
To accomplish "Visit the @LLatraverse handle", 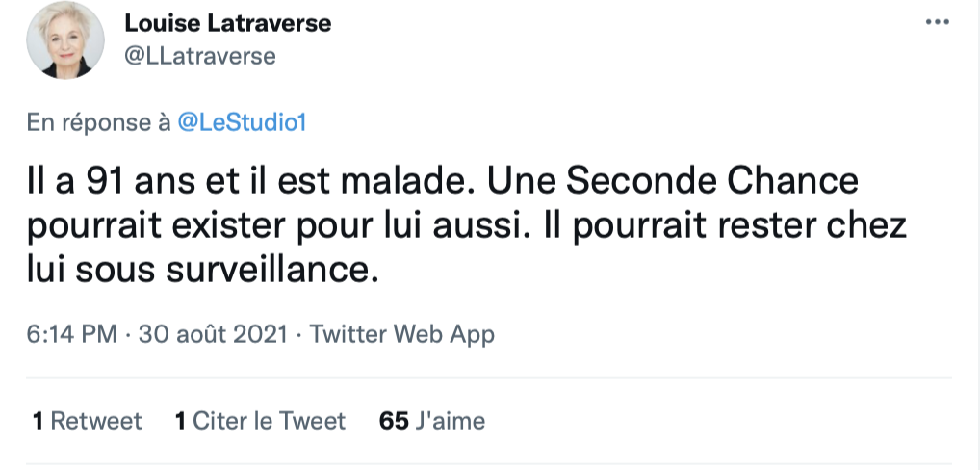I will 200,56.
